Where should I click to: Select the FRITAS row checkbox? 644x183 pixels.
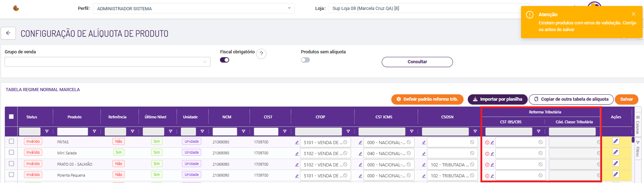pos(11,141)
